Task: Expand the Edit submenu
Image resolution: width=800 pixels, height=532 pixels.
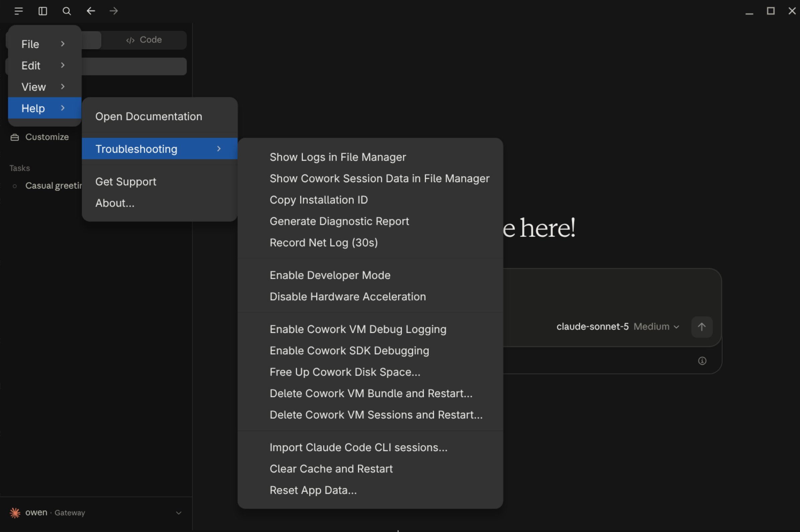Action: (44, 65)
